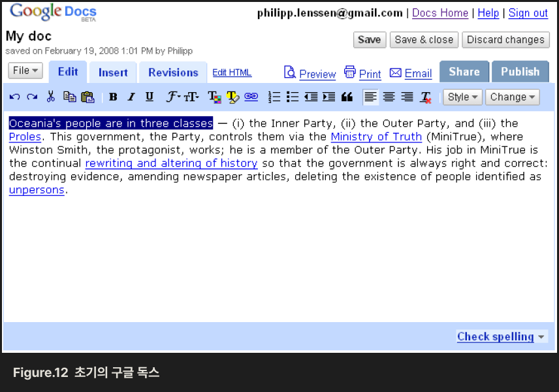Image resolution: width=559 pixels, height=392 pixels.
Task: Remove formatting from selection
Action: click(x=425, y=97)
